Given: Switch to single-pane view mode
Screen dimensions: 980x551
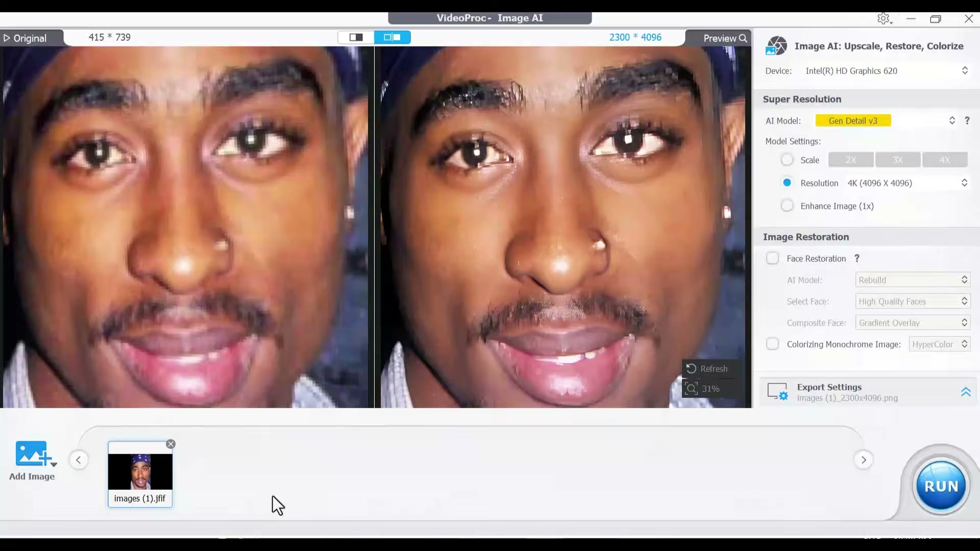Looking at the screenshot, I should [356, 37].
